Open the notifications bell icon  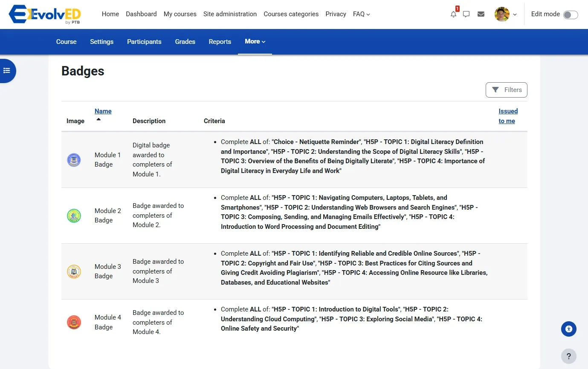pos(453,14)
